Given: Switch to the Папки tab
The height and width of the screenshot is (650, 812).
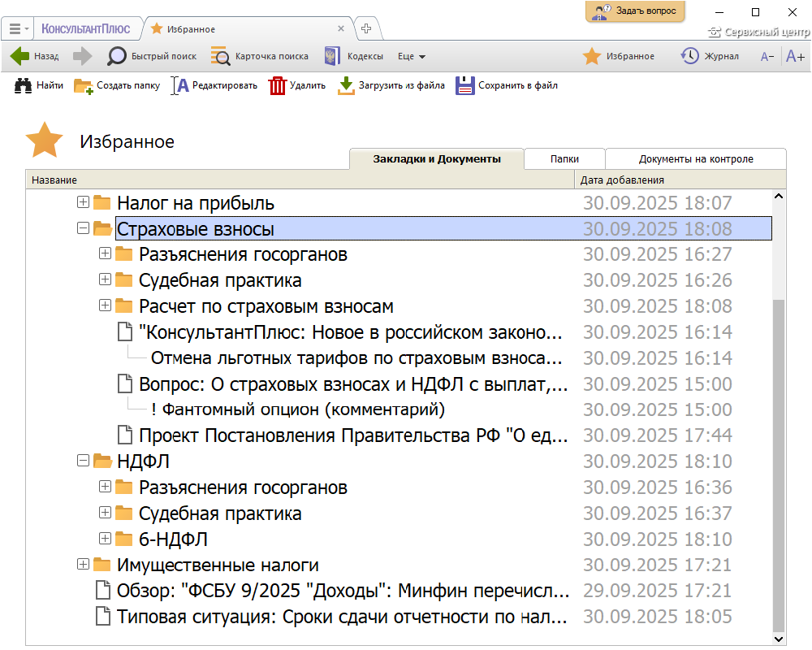Looking at the screenshot, I should click(564, 159).
